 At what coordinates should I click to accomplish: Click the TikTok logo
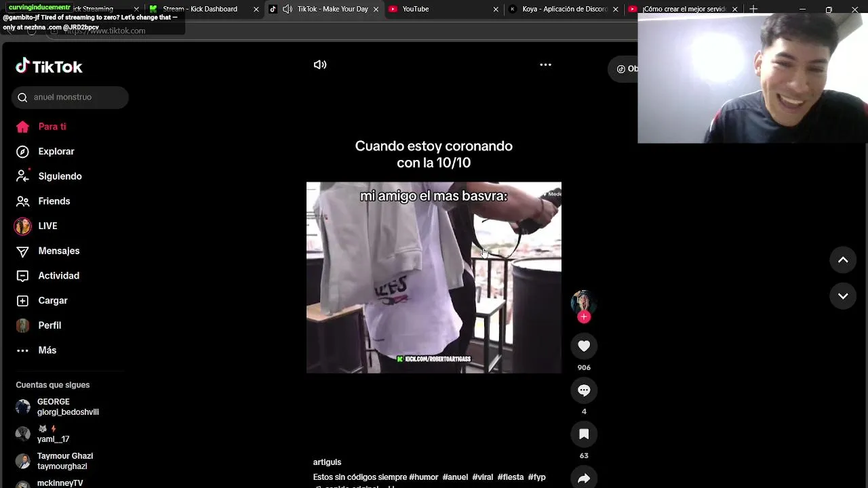(49, 66)
